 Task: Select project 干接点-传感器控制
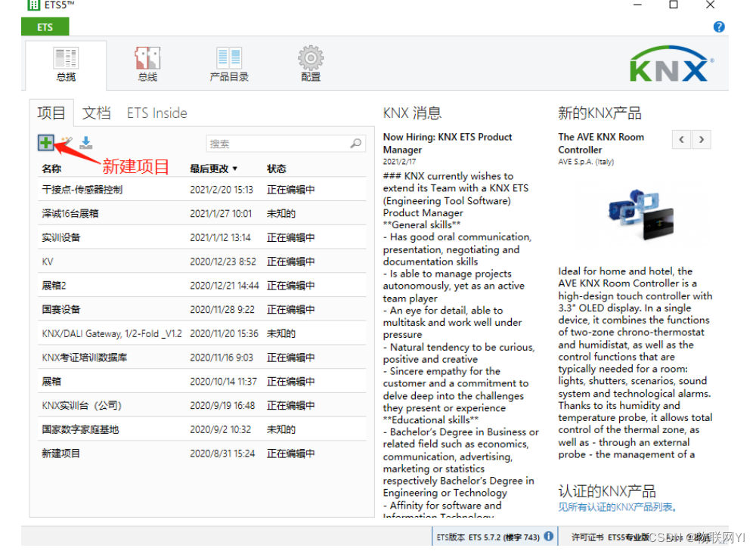(202, 190)
